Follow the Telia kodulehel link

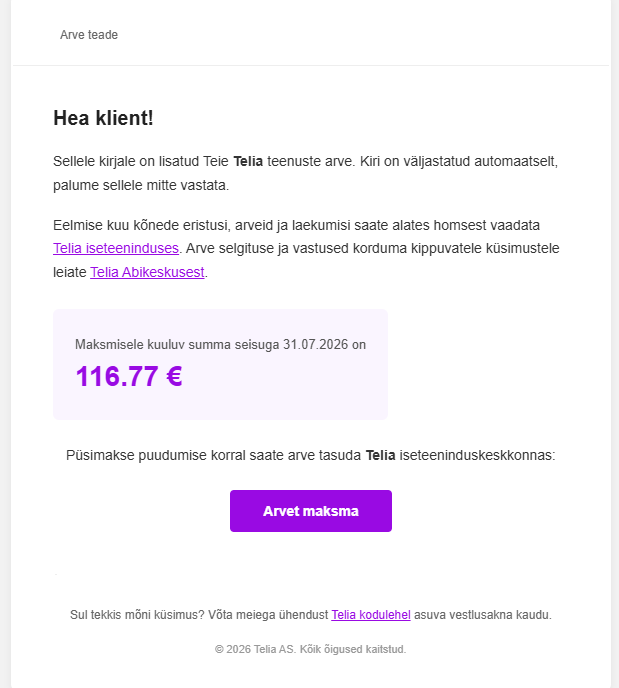click(371, 615)
